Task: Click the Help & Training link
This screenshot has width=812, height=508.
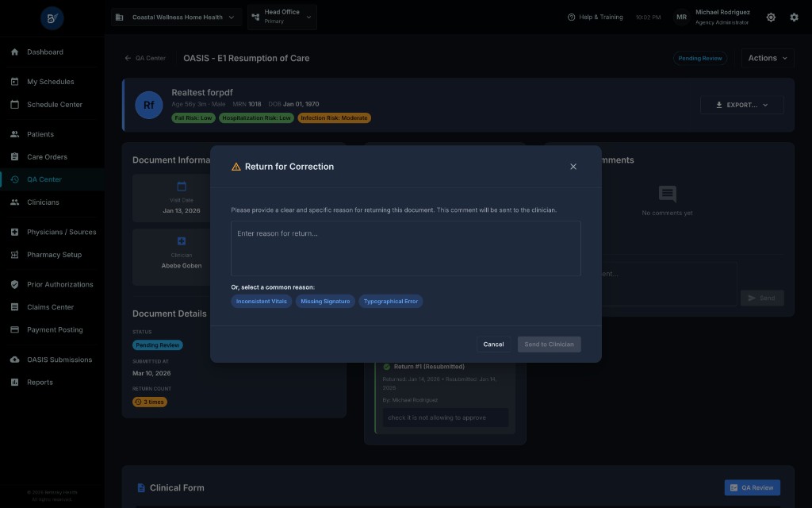Action: coord(595,17)
